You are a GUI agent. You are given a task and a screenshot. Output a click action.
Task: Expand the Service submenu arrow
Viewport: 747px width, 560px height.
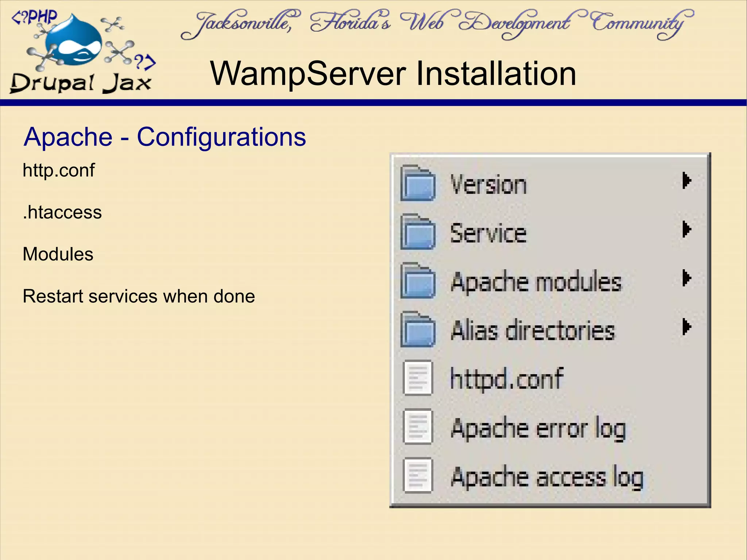click(x=686, y=229)
